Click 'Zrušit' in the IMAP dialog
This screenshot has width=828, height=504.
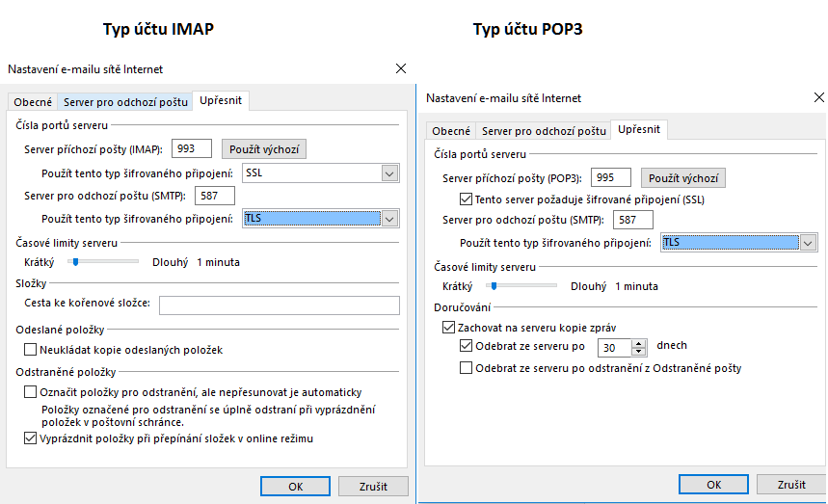click(372, 487)
